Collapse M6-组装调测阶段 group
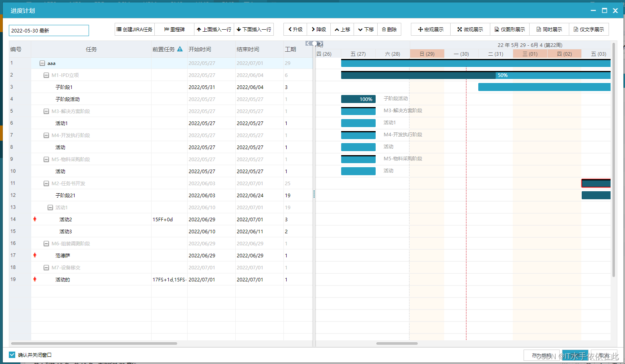The height and width of the screenshot is (364, 625). (46, 243)
